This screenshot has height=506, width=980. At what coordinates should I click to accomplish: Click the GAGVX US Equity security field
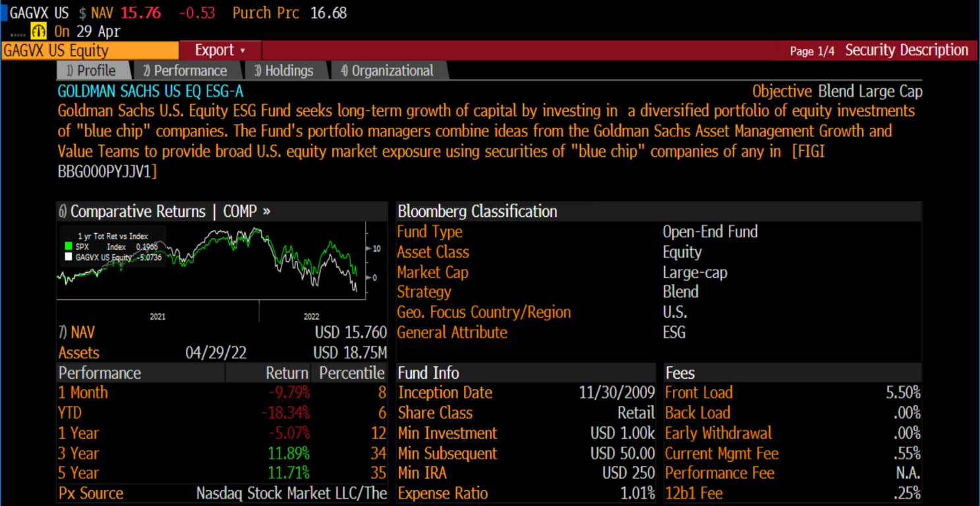pyautogui.click(x=90, y=51)
